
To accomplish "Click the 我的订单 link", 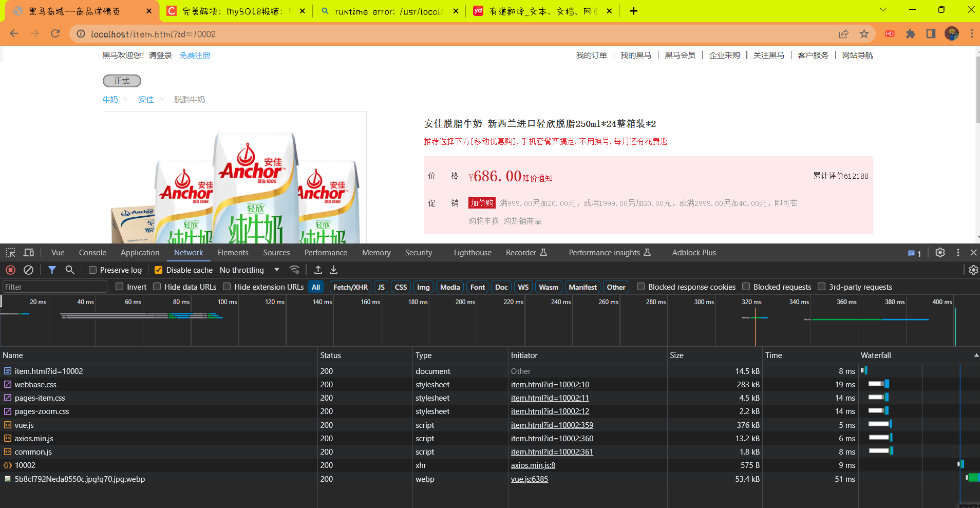I will [x=591, y=55].
